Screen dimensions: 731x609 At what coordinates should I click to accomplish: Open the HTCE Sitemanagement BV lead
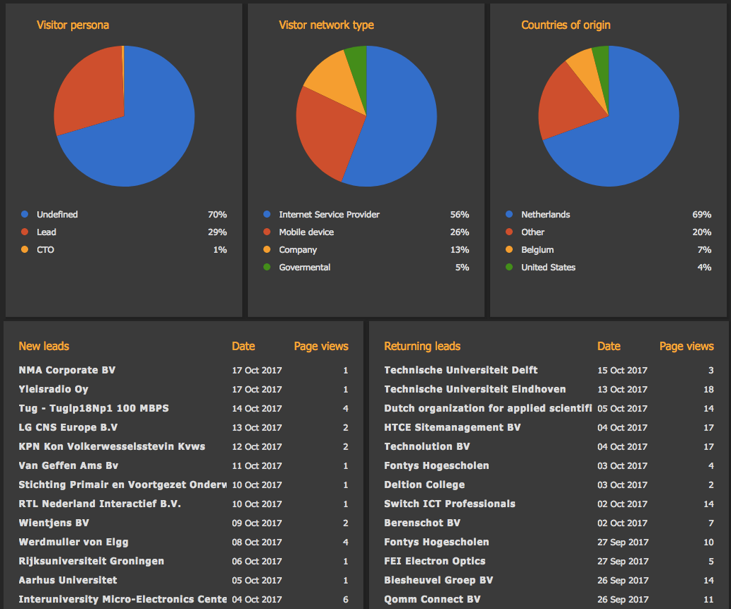[x=452, y=428]
